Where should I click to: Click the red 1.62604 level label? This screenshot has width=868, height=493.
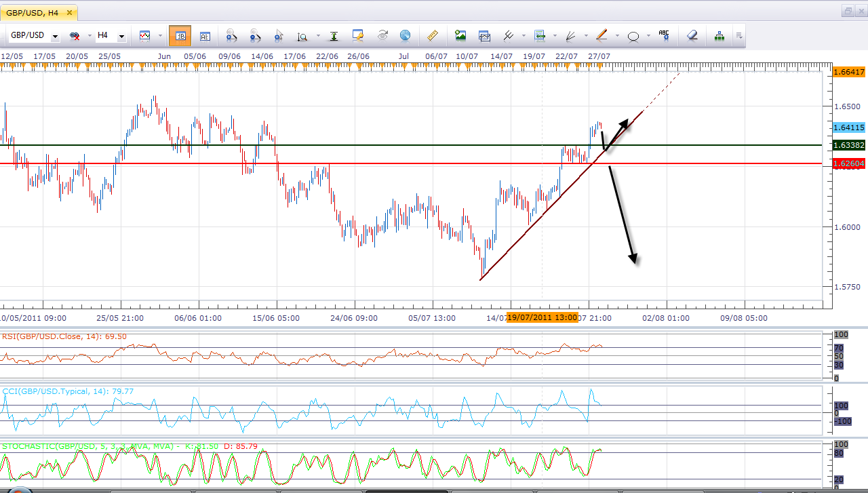848,163
